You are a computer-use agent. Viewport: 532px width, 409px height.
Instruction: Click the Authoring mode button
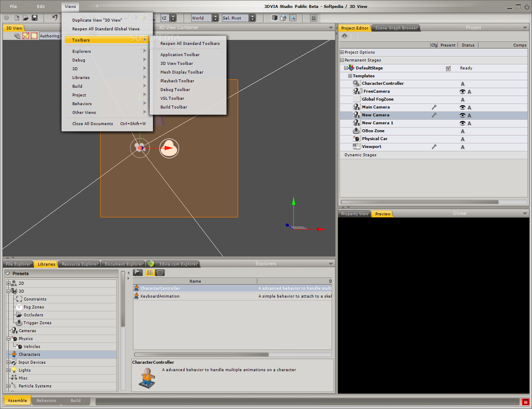(x=49, y=36)
